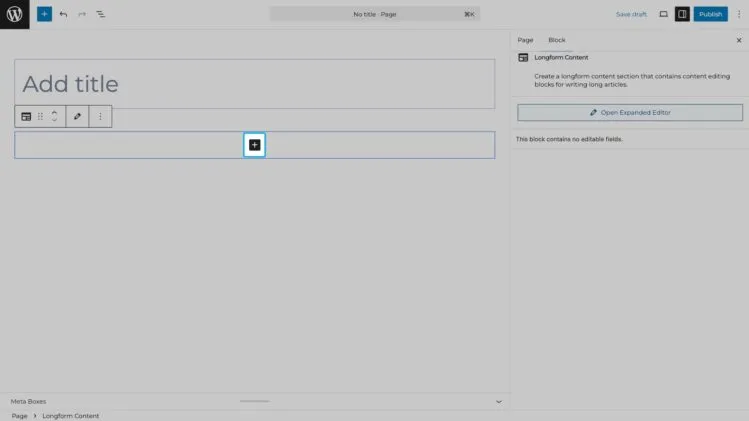Viewport: 749px width, 421px height.
Task: Click the 'Longform Content' sidebar heading text
Action: (561, 57)
